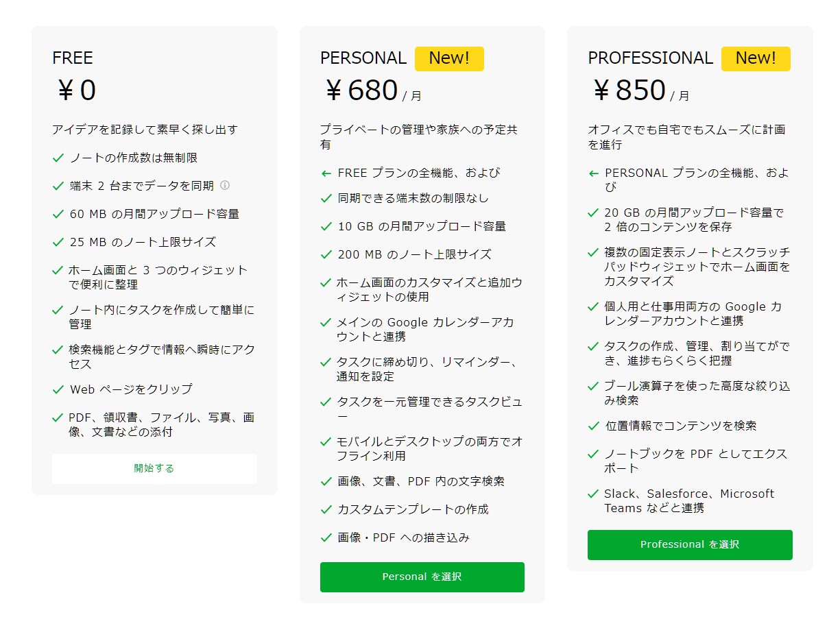Click the 開始する button on the FREE plan
840x617 pixels.
click(x=154, y=469)
